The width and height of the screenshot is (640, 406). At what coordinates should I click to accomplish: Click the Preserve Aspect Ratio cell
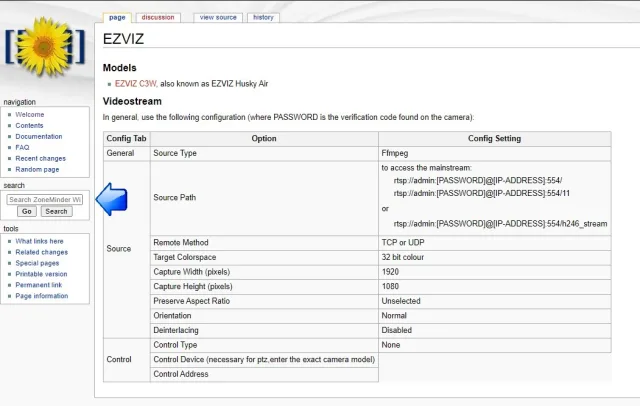[264, 301]
